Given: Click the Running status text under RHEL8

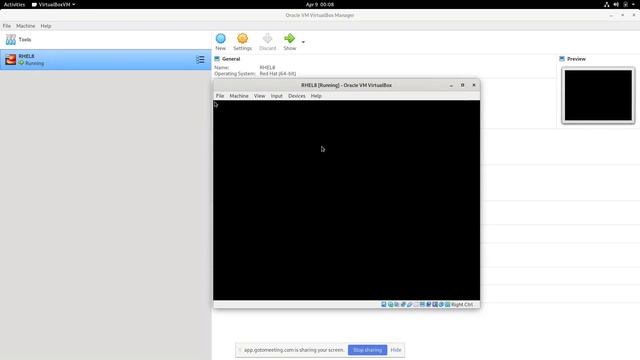Looking at the screenshot, I should pos(35,63).
